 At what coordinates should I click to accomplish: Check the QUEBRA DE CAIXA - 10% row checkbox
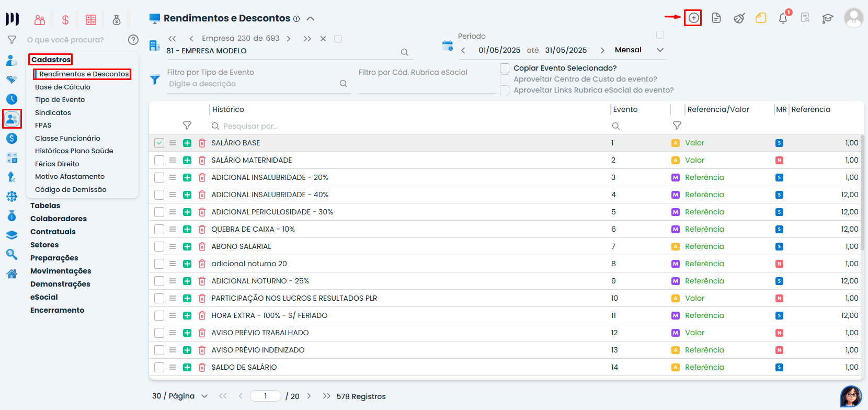click(x=159, y=229)
